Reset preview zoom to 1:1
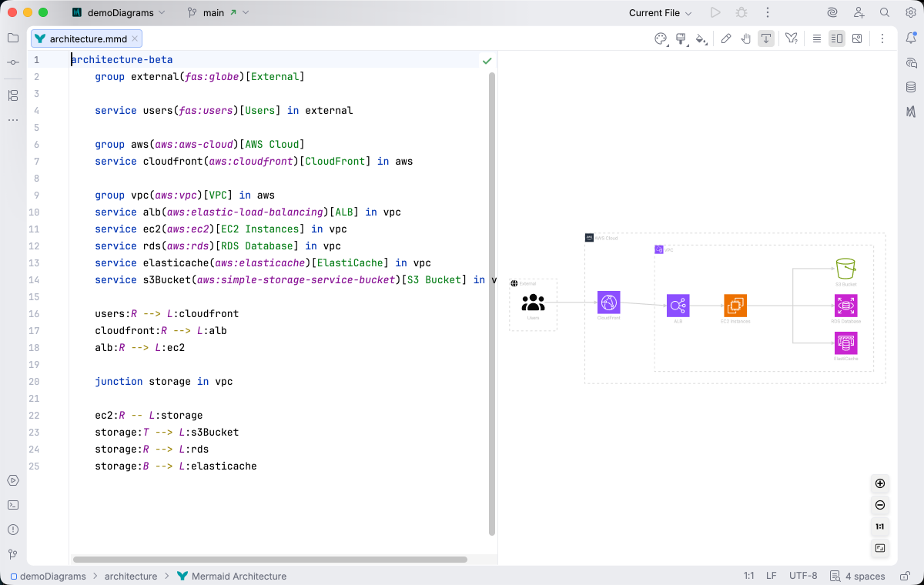924x585 pixels. [x=880, y=527]
